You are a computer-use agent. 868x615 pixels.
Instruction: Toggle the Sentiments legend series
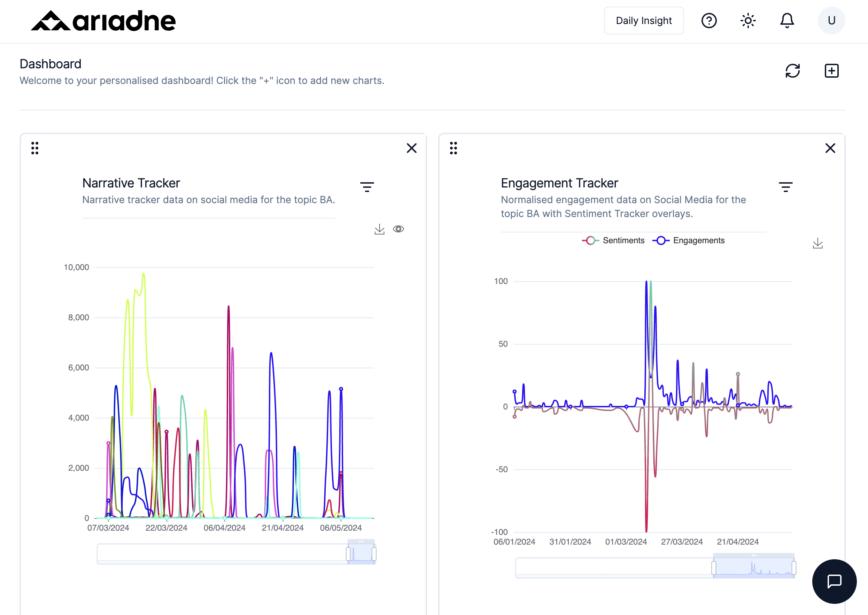(613, 240)
